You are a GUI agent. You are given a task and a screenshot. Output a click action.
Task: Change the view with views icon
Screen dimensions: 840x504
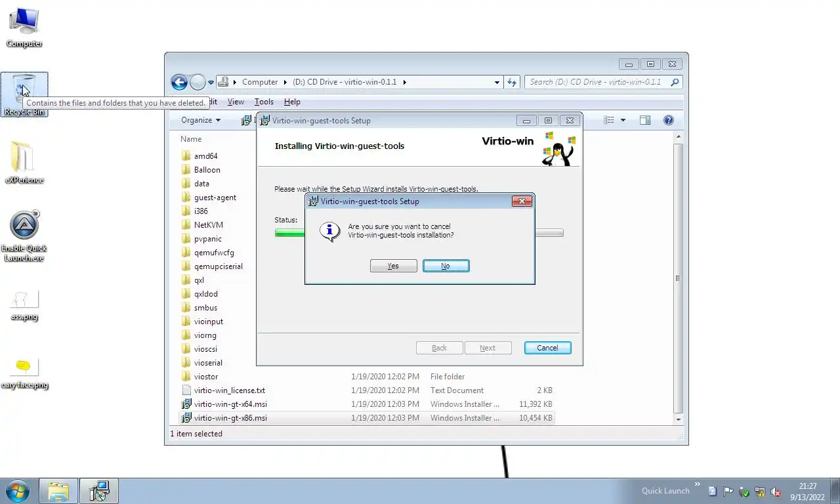609,120
